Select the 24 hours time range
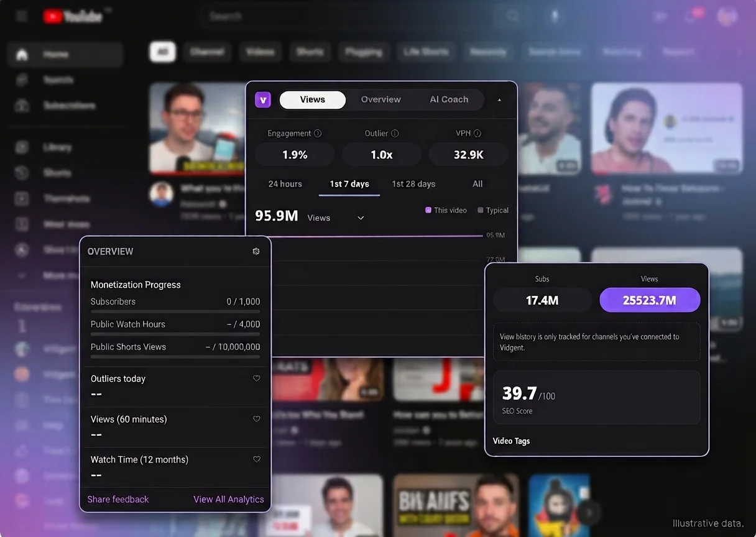Image resolution: width=756 pixels, height=537 pixels. pyautogui.click(x=285, y=184)
